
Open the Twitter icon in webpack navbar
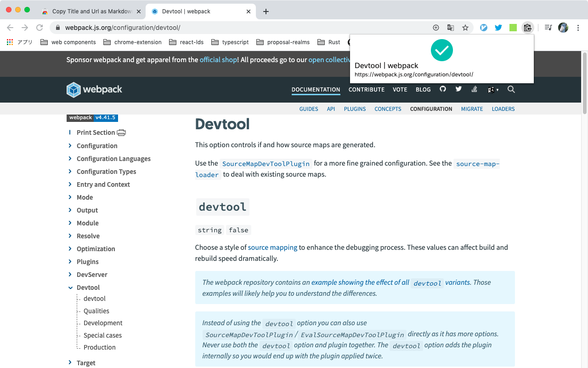[x=458, y=89]
